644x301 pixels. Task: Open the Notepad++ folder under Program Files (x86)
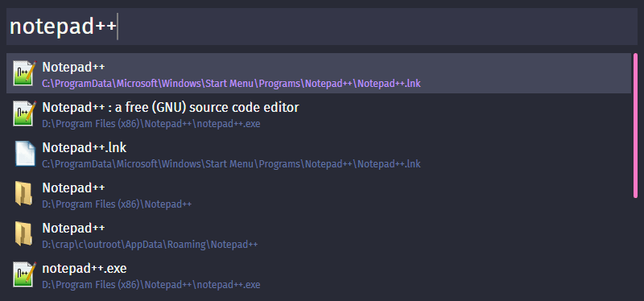(x=319, y=194)
